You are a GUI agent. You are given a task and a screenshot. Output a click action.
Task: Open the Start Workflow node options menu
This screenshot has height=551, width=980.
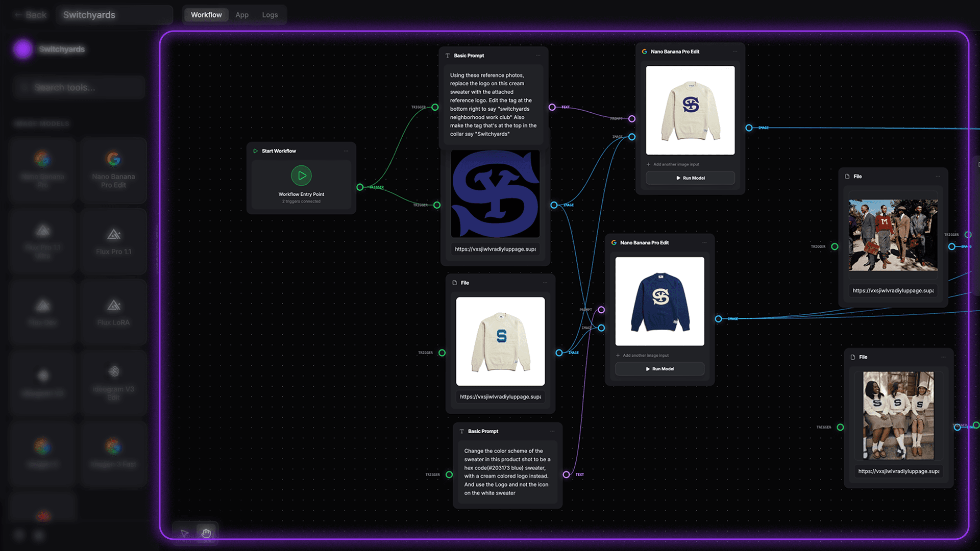click(346, 151)
